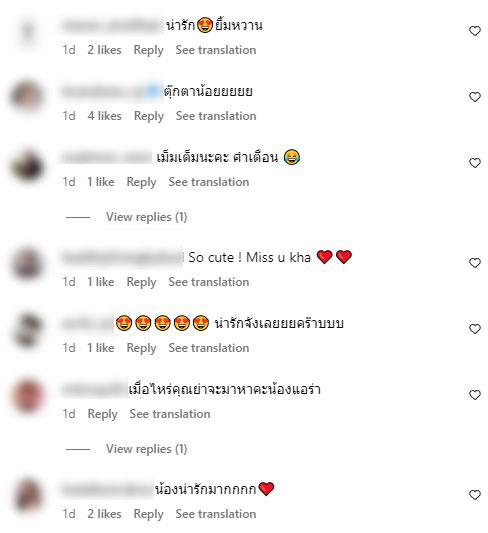Open "2 likes" list on "น้องน่ารักมากกกก" comment
Image resolution: width=488 pixels, height=533 pixels.
tap(104, 514)
